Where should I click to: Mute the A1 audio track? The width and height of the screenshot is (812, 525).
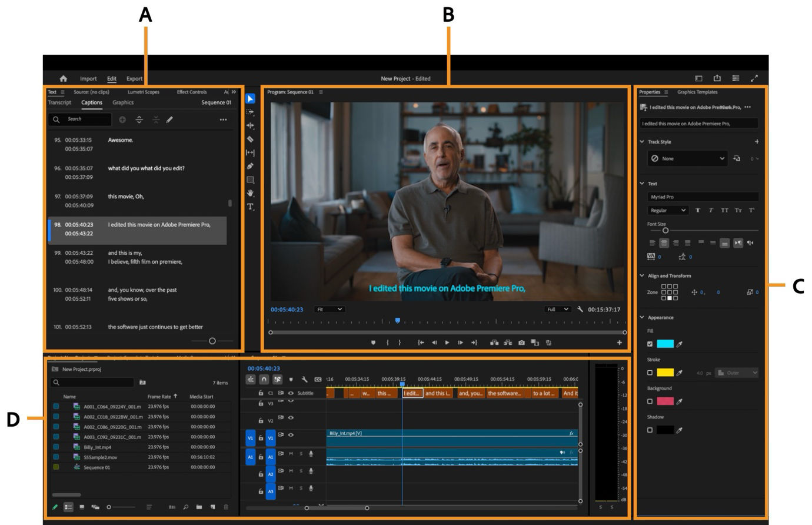pyautogui.click(x=292, y=454)
